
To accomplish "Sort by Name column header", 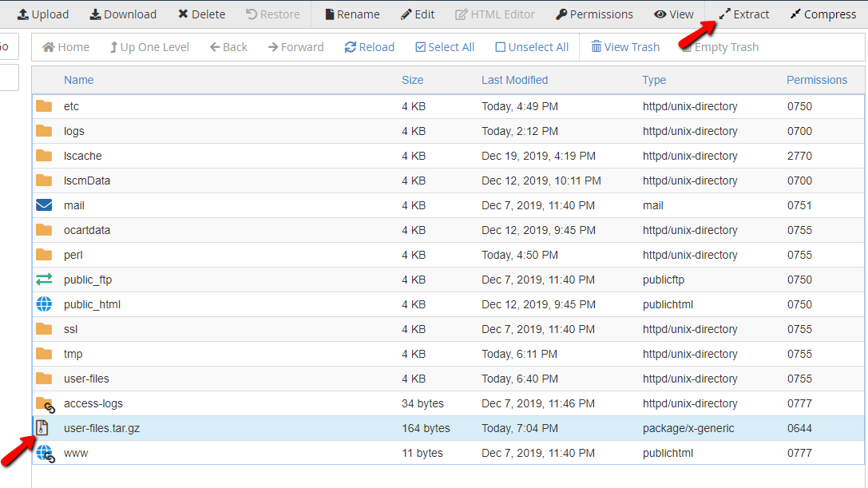I will click(78, 80).
